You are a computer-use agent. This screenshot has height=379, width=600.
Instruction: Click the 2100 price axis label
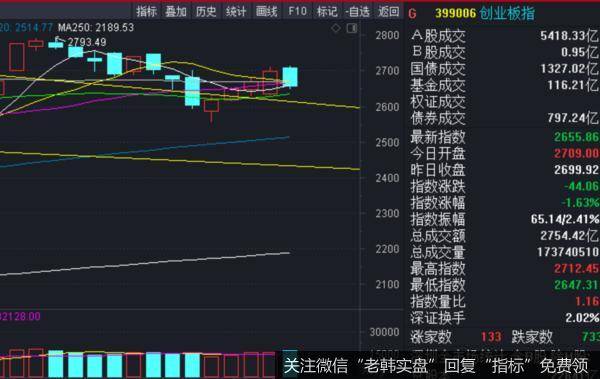(x=387, y=284)
